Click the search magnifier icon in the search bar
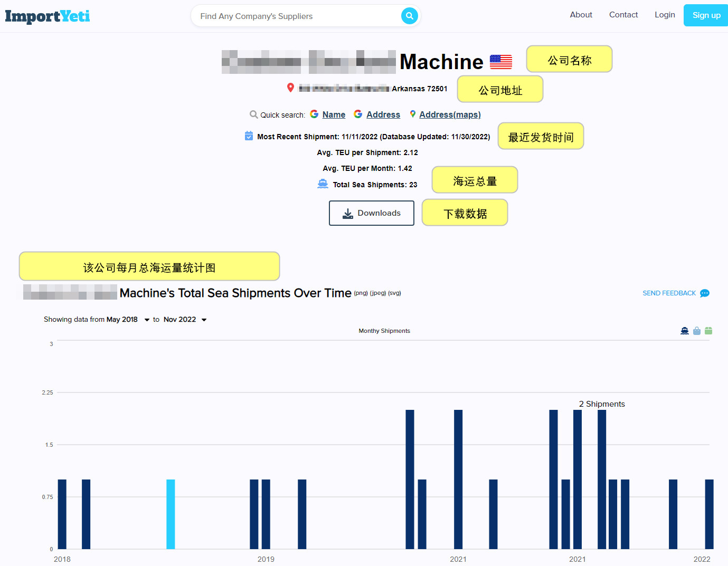 [409, 16]
